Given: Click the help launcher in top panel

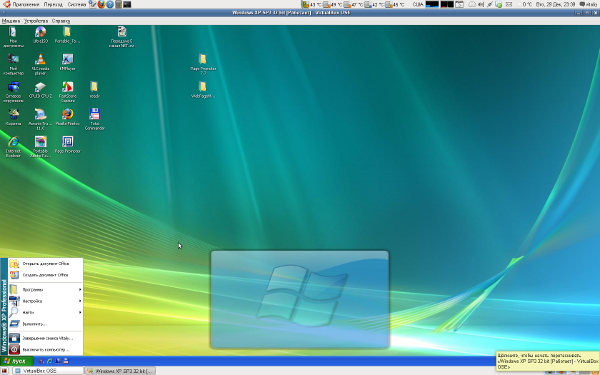Looking at the screenshot, I should click(110, 4).
